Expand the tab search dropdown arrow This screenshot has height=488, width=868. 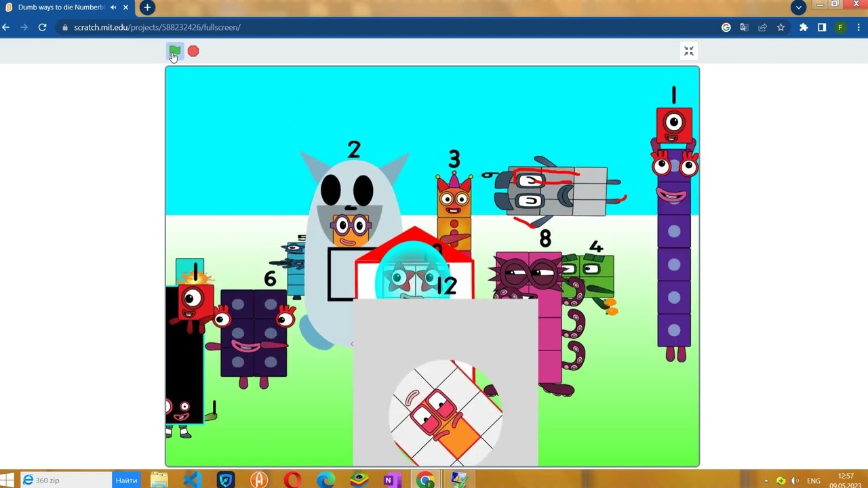coord(799,7)
